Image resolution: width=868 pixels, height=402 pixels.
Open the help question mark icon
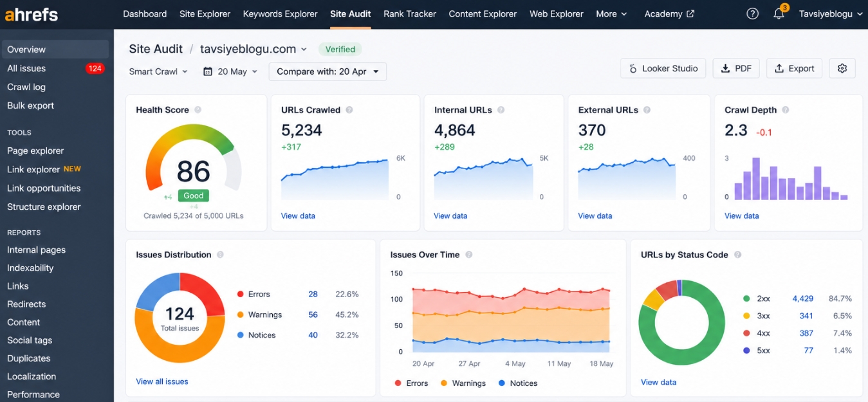tap(752, 14)
